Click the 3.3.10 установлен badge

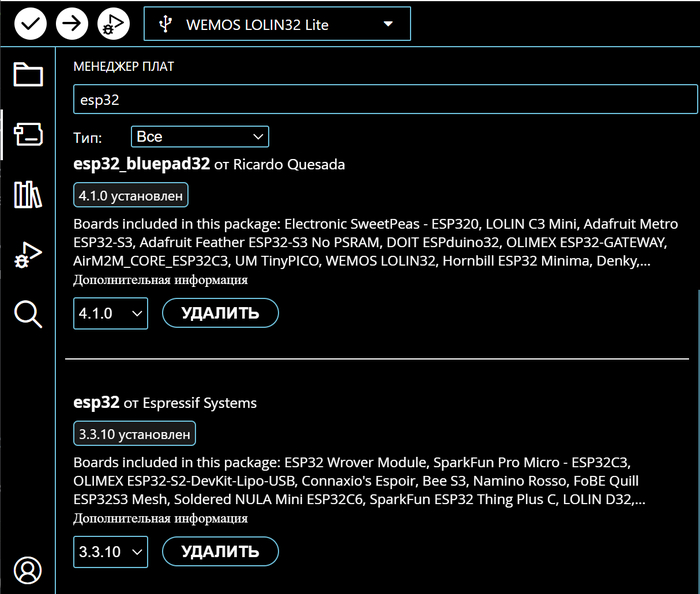(x=134, y=433)
